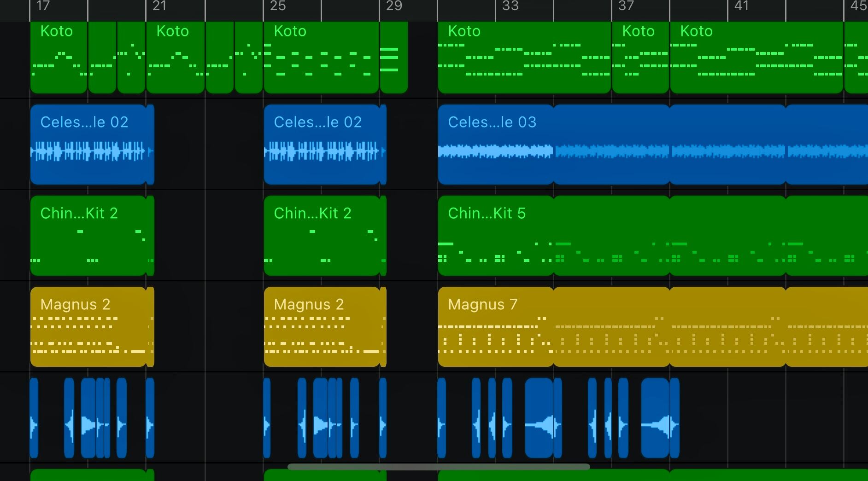Image resolution: width=868 pixels, height=481 pixels.
Task: Select the Magnus 7 yellow region
Action: [x=495, y=327]
